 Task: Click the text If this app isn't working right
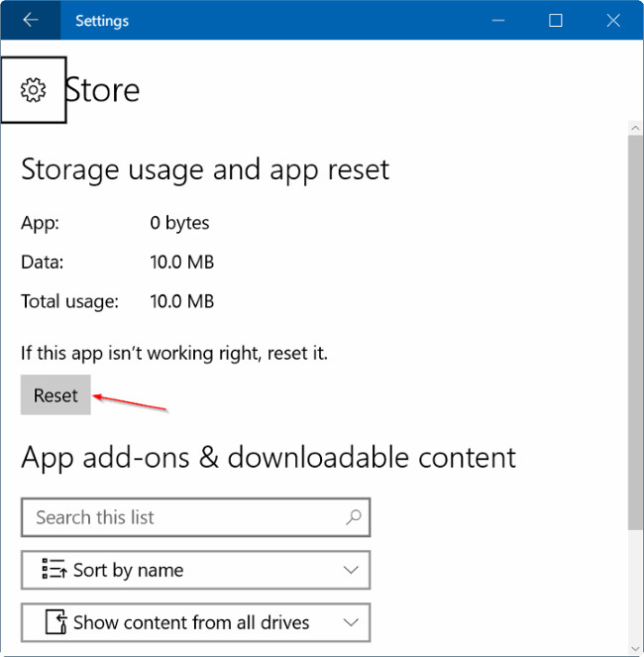click(x=174, y=353)
